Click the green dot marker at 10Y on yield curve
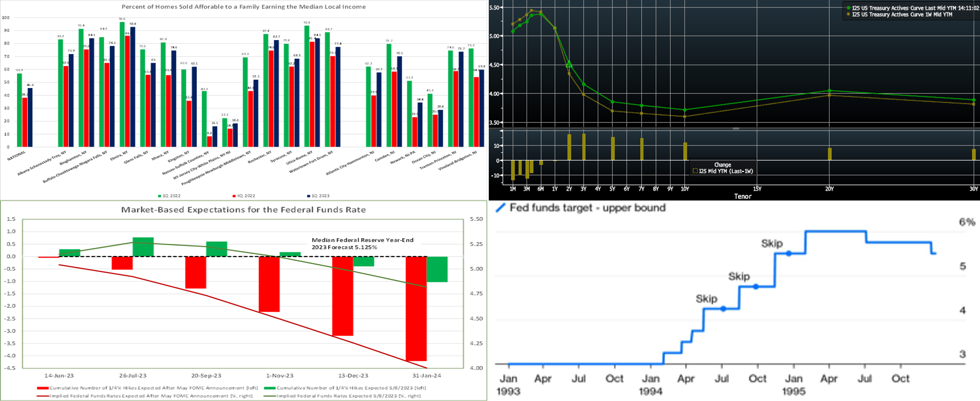The width and height of the screenshot is (980, 401). click(685, 110)
